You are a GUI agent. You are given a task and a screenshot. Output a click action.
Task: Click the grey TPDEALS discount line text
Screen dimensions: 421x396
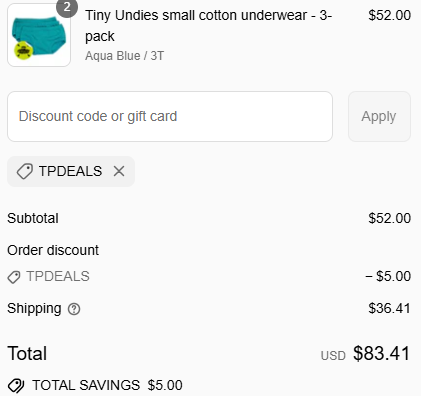click(x=58, y=276)
